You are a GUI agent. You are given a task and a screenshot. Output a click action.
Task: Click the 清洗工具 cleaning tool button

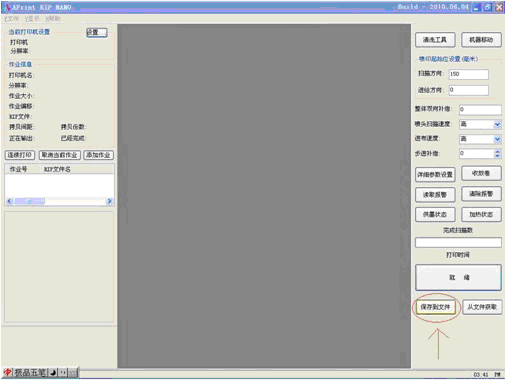tap(435, 40)
